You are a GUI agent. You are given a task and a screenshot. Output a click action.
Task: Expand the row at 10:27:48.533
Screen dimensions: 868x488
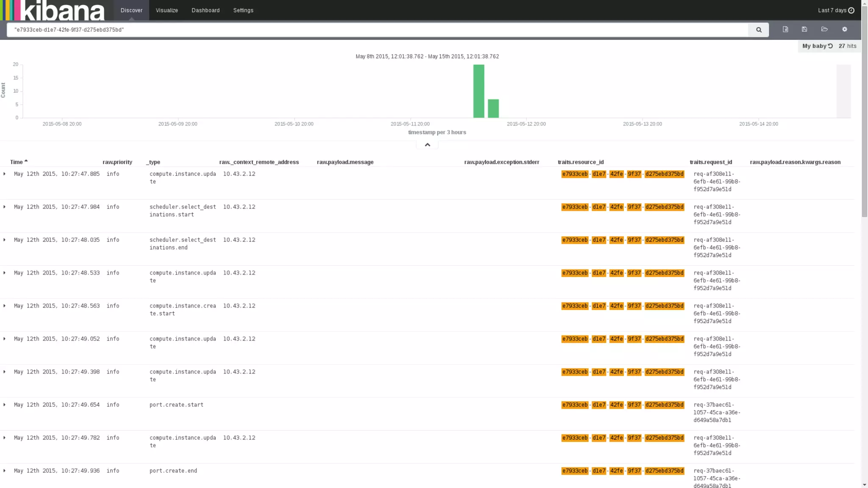(x=5, y=273)
